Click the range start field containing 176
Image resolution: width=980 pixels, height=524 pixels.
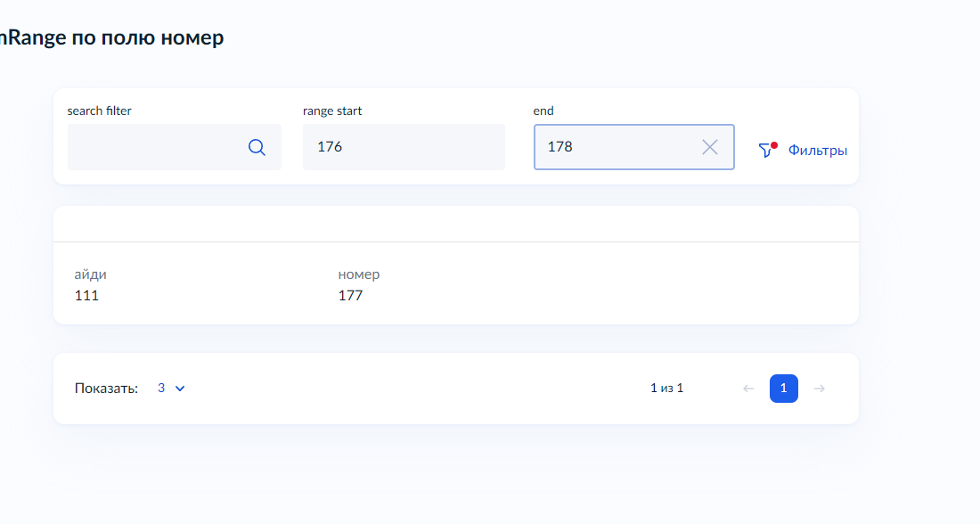[403, 147]
